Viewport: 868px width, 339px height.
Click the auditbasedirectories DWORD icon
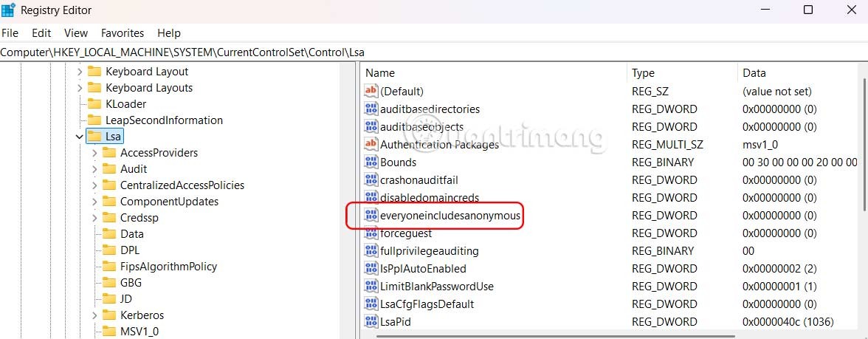click(371, 109)
